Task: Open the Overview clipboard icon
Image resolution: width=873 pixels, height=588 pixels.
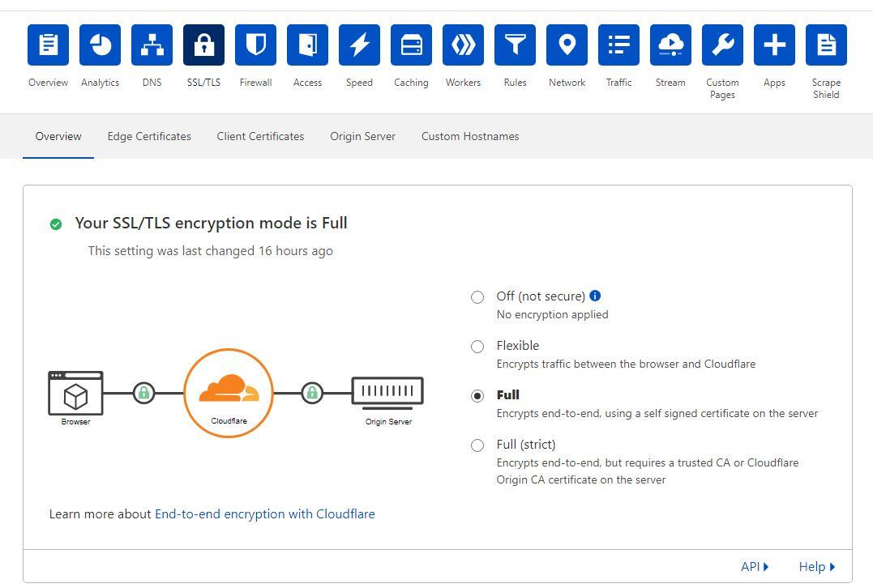Action: 48,45
